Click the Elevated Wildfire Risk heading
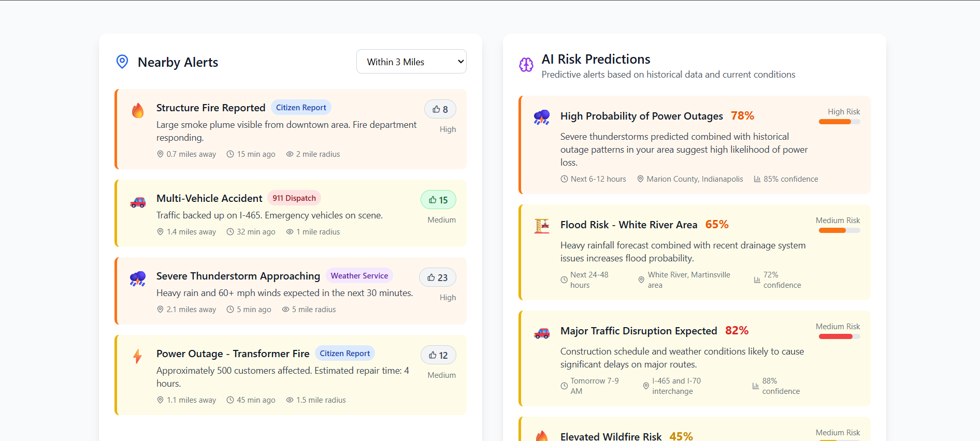The height and width of the screenshot is (441, 980). 611,436
